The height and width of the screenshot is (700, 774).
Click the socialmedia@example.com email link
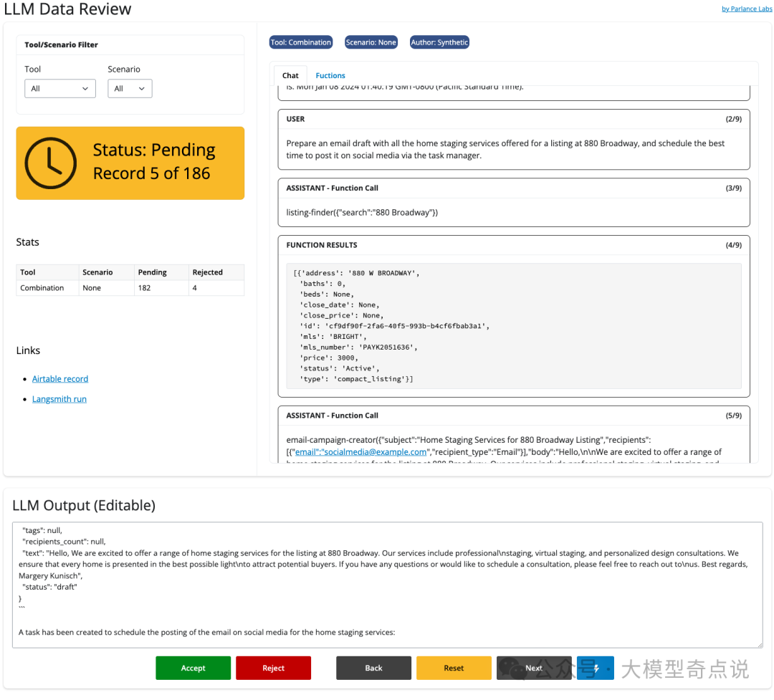coord(360,452)
